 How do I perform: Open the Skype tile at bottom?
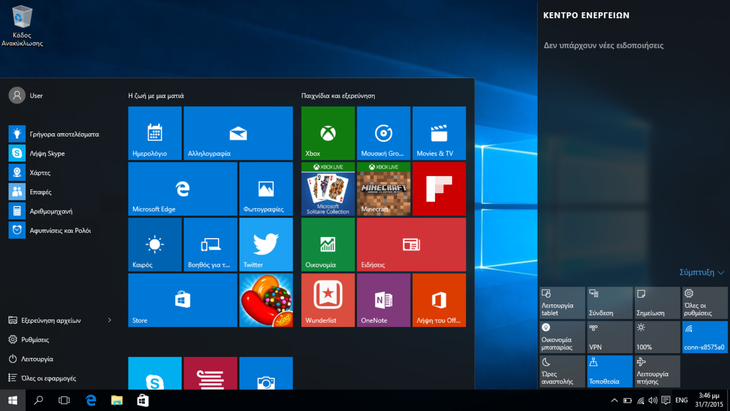pyautogui.click(x=155, y=373)
